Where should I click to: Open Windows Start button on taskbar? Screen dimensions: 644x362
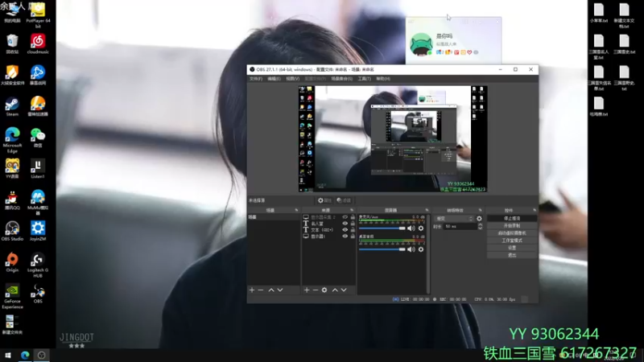(8, 356)
